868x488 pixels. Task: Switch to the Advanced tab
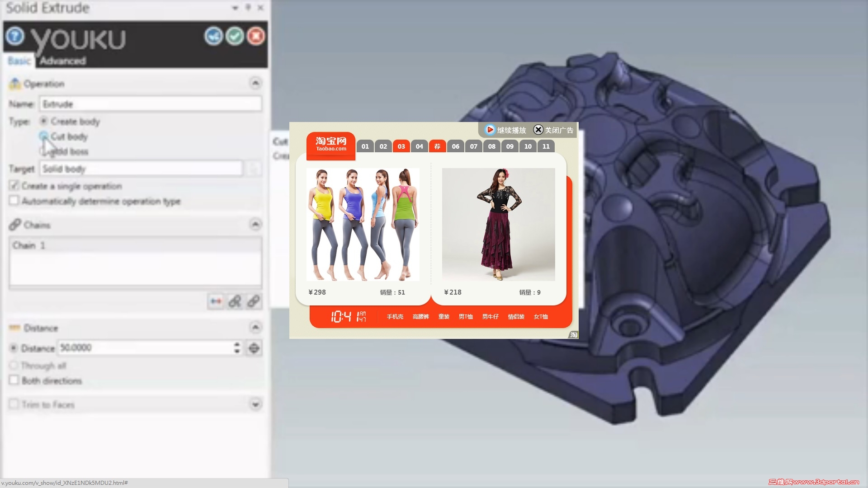pos(63,61)
